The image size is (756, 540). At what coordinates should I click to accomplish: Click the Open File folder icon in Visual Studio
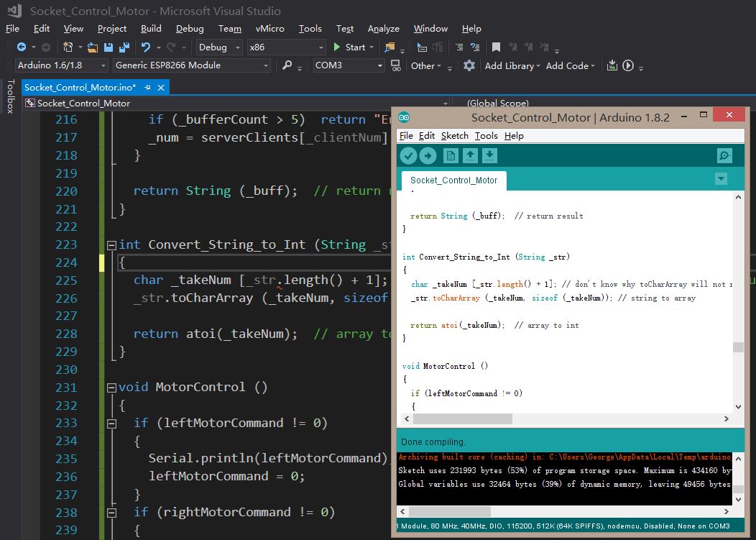pos(93,47)
